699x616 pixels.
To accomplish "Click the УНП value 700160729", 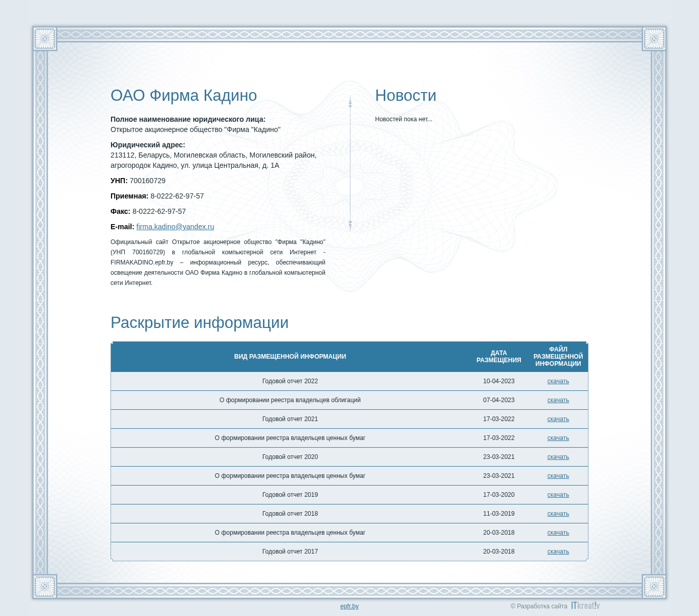I will point(147,181).
